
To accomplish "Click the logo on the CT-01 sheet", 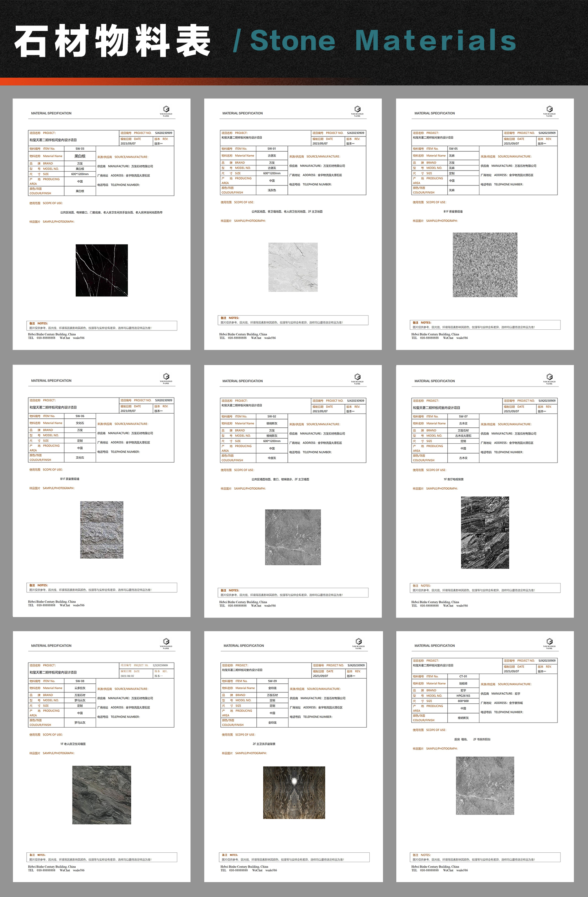I will (549, 643).
